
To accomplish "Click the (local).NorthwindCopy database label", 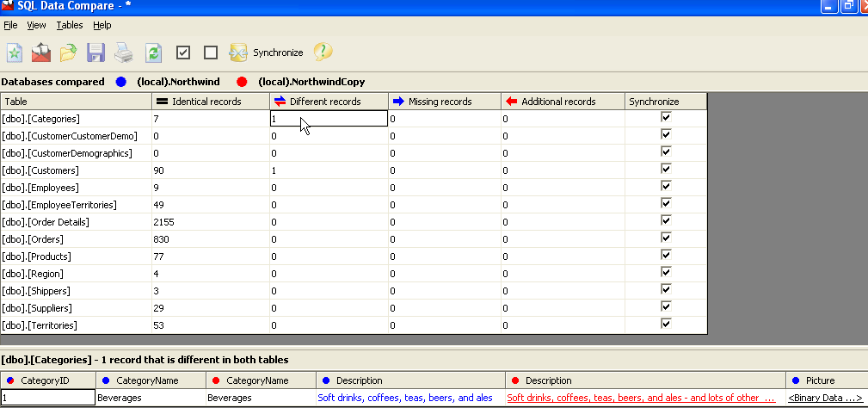I will tap(311, 82).
